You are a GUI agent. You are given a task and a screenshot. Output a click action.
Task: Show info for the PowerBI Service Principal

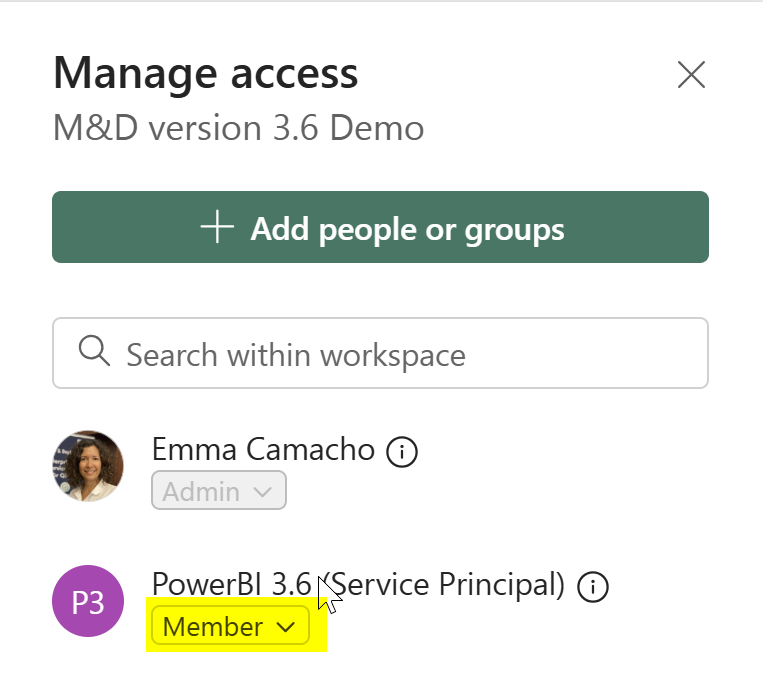coord(592,586)
